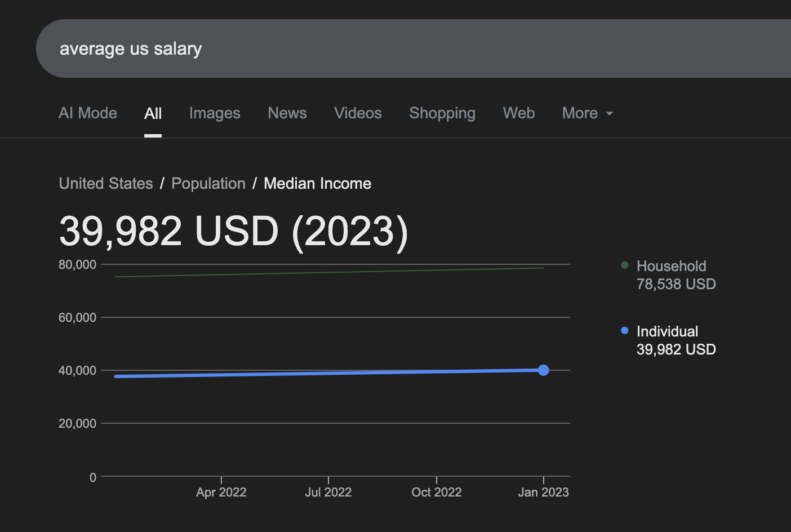Screen dimensions: 791x532
Task: Click the 'Oct 2022' axis label
Action: tap(436, 492)
